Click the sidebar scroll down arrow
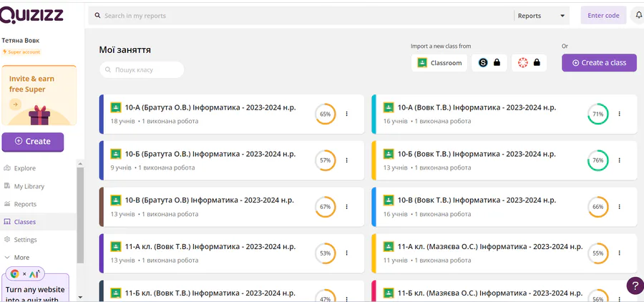This screenshot has height=302, width=644. (80, 296)
